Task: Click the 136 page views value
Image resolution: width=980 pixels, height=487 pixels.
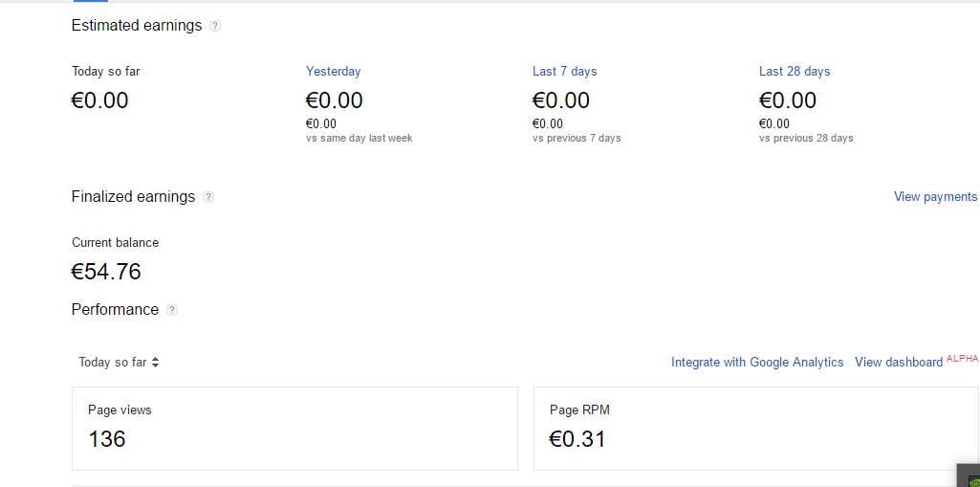Action: (x=107, y=439)
